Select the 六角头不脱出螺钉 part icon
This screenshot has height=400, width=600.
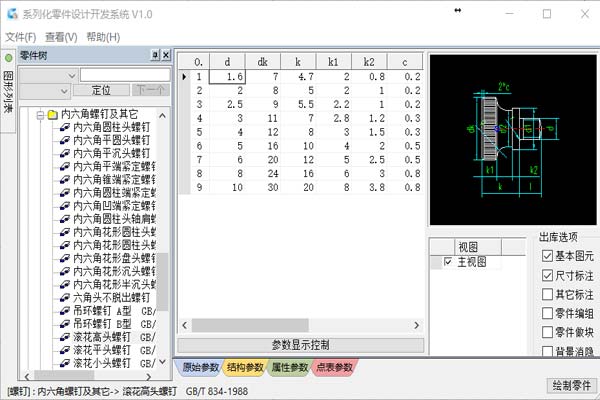click(x=64, y=297)
